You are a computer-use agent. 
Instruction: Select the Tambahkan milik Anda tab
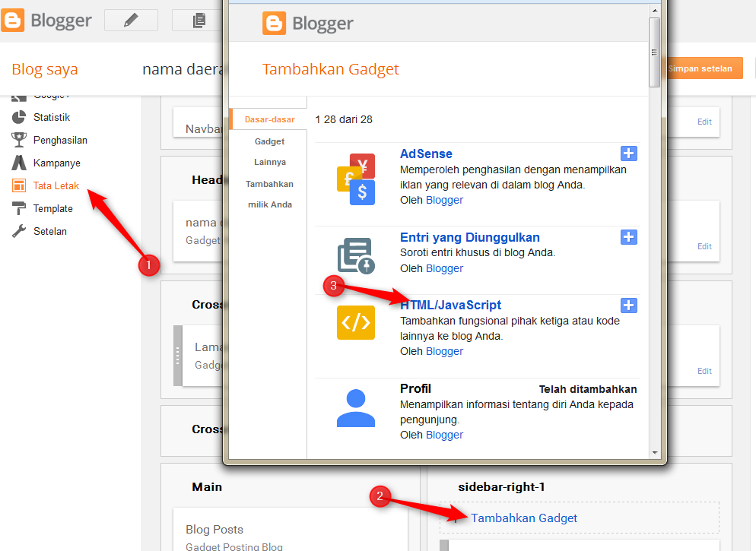point(269,194)
